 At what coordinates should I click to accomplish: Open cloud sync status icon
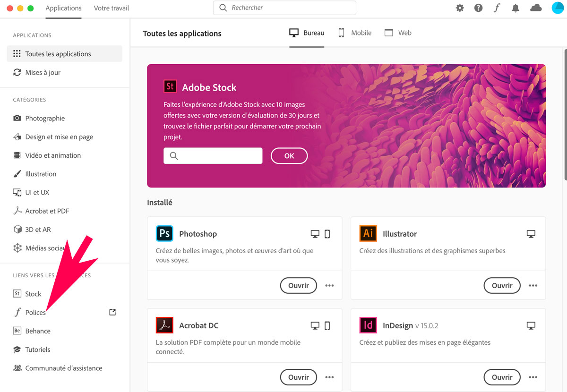click(x=536, y=8)
